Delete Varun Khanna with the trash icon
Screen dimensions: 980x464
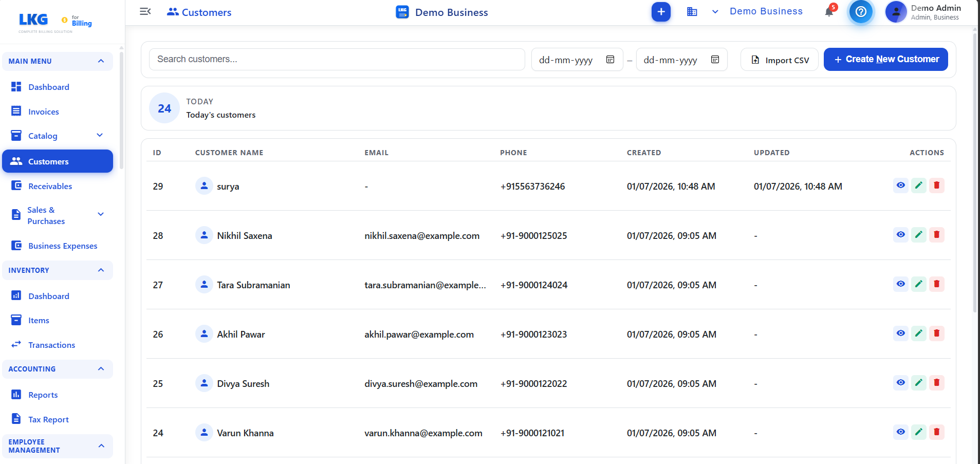click(x=937, y=432)
